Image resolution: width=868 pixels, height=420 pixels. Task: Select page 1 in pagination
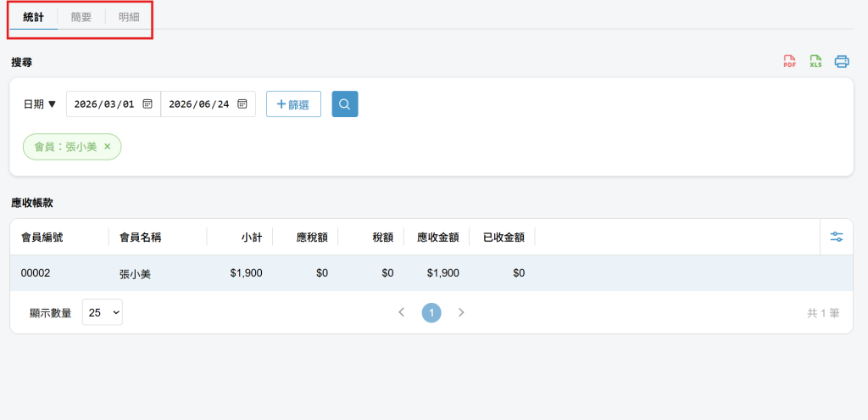pyautogui.click(x=431, y=312)
